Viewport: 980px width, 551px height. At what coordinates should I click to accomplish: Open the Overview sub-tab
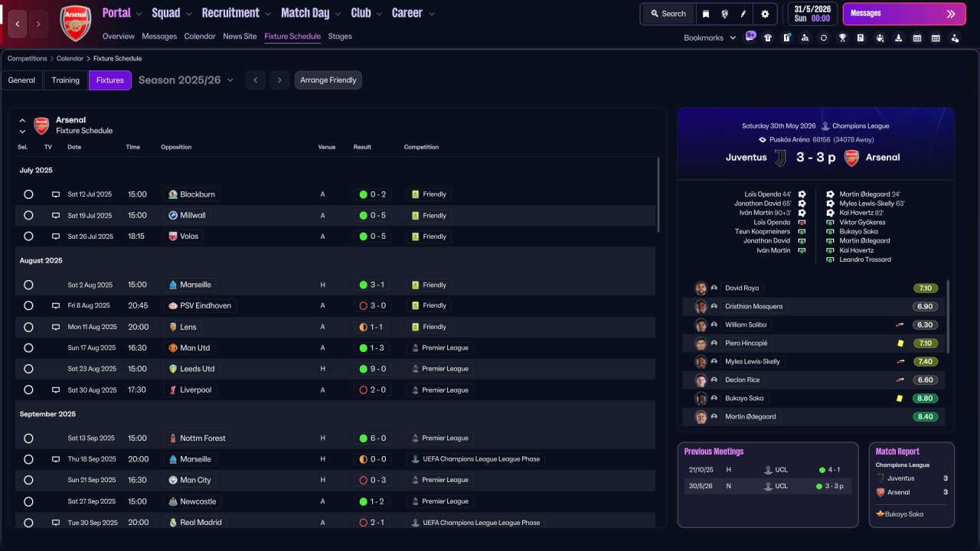point(119,36)
